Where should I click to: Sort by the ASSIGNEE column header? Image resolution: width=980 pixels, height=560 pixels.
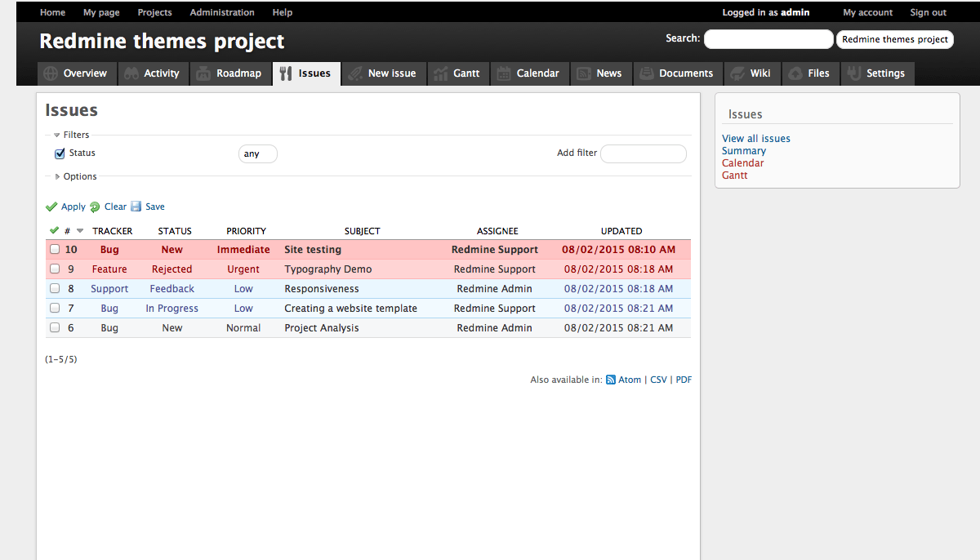pos(498,231)
